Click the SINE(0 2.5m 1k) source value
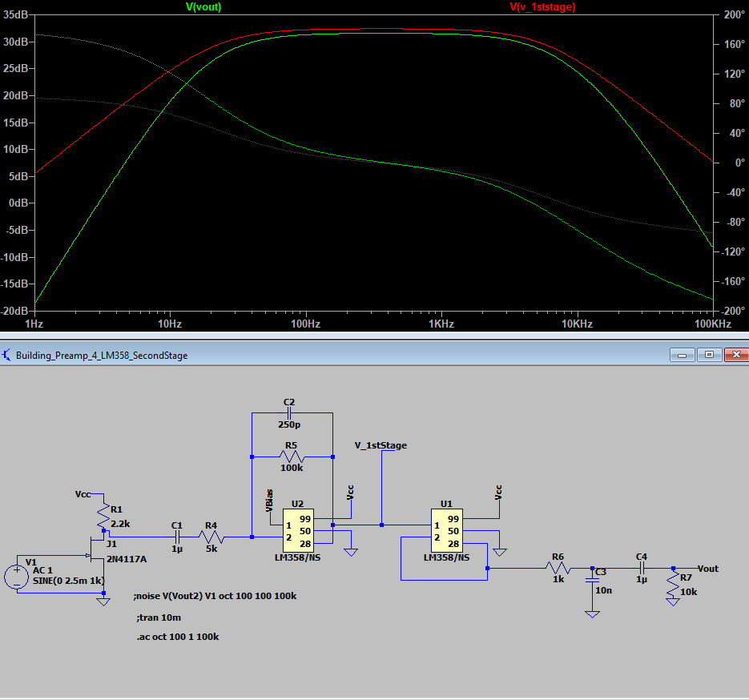The image size is (749, 700). point(68,581)
